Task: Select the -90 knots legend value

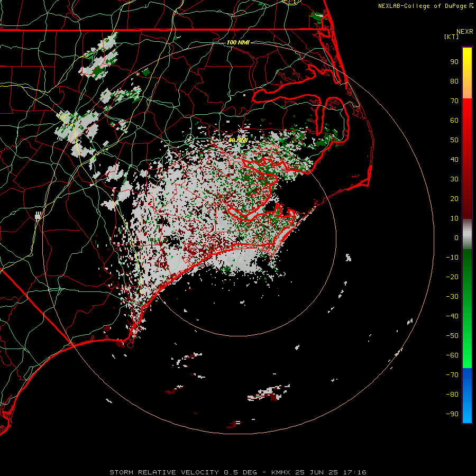Action: click(452, 414)
